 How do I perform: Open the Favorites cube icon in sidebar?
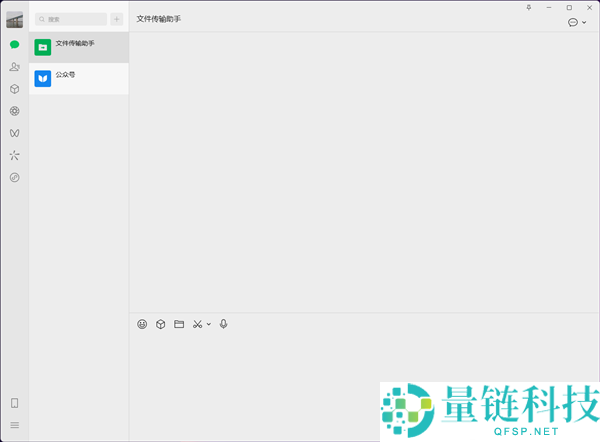[x=15, y=89]
